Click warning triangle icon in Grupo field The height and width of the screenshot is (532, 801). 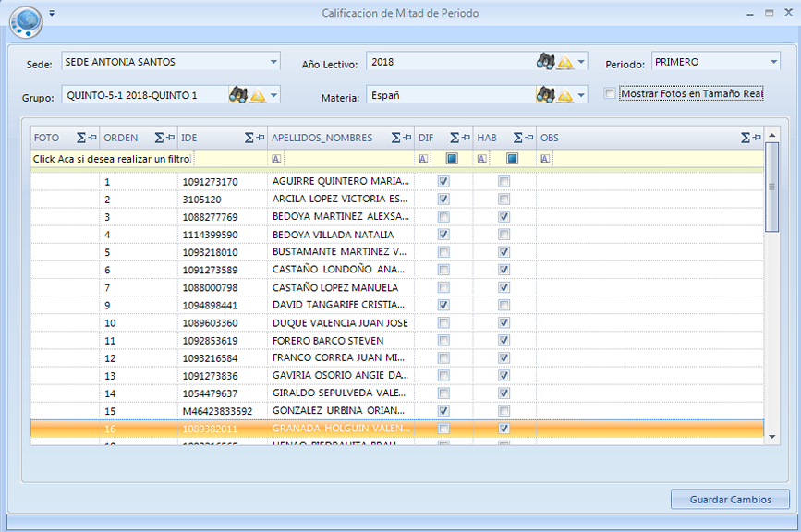258,95
